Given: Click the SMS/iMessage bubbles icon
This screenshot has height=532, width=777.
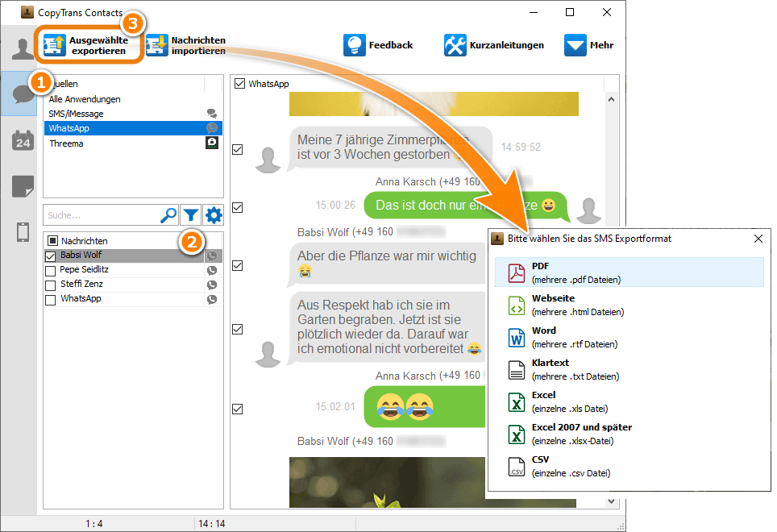Looking at the screenshot, I should point(212,114).
